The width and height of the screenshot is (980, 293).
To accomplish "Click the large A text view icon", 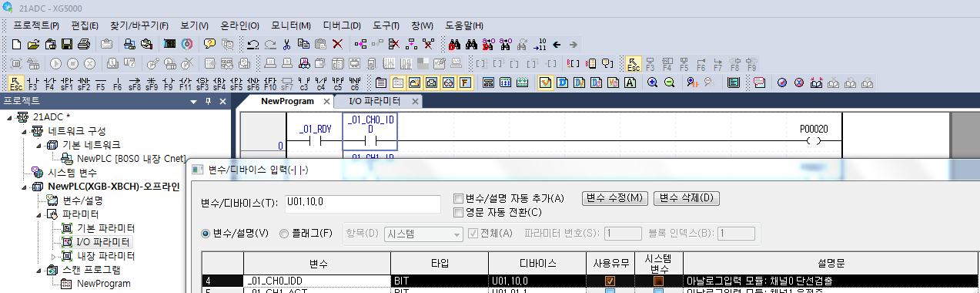I will 630,83.
